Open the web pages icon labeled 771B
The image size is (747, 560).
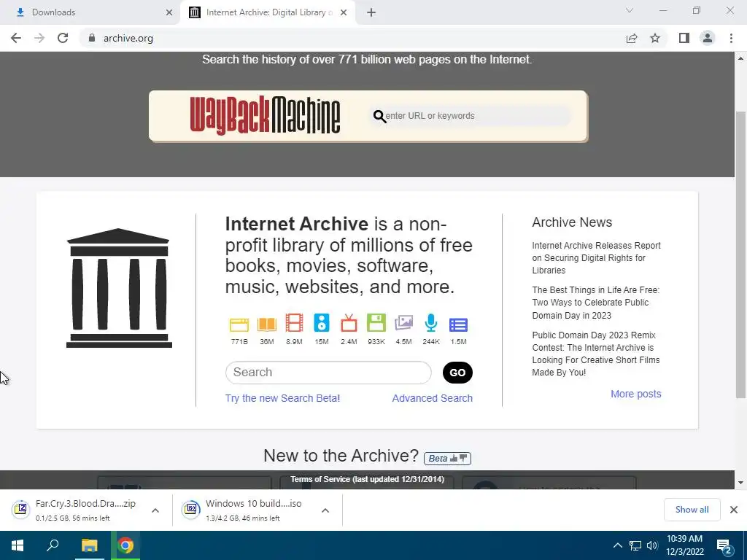click(x=239, y=324)
